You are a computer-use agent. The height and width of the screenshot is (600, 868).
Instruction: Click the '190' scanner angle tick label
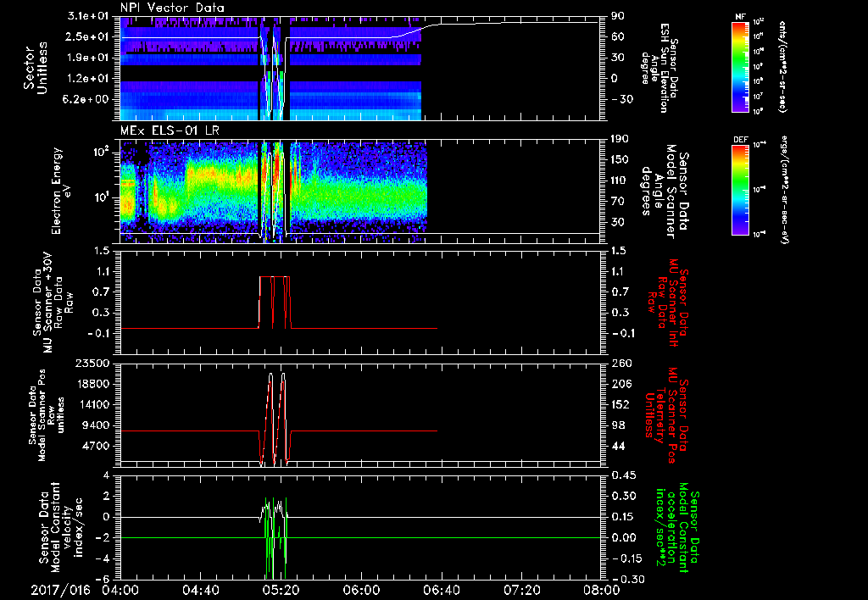(620, 139)
